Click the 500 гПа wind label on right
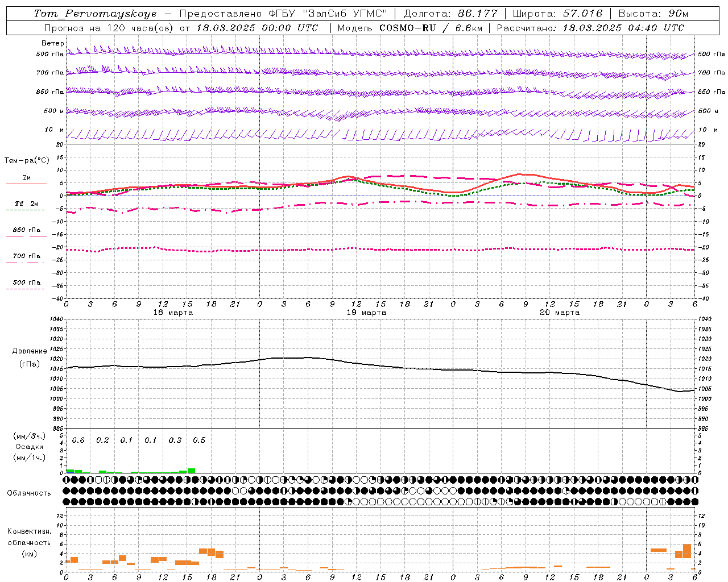This screenshot has width=728, height=582. click(712, 55)
